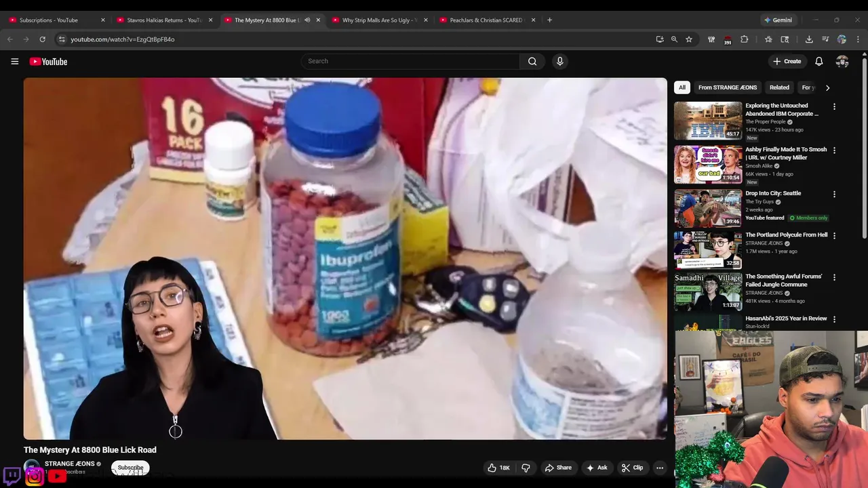Click the browser address bar URL
The width and height of the screenshot is (868, 488).
(x=123, y=39)
